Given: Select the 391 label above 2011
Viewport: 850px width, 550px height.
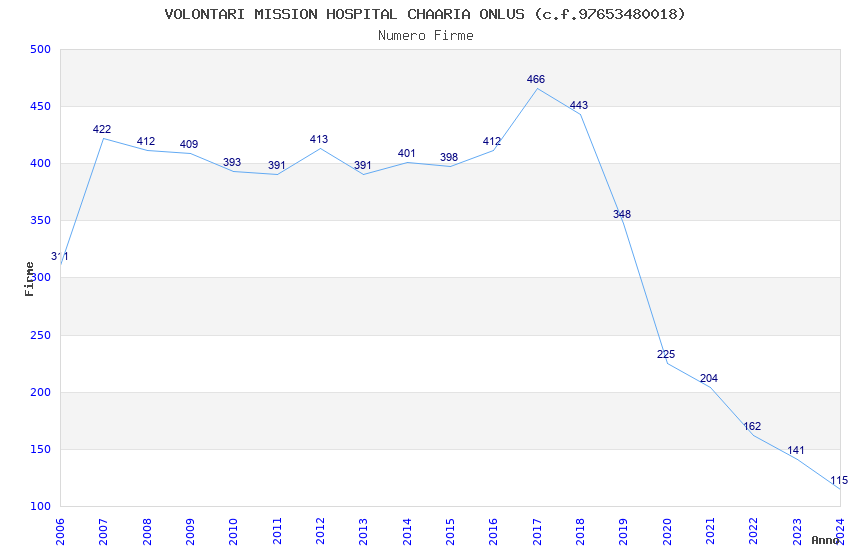Looking at the screenshot, I should pyautogui.click(x=276, y=165).
